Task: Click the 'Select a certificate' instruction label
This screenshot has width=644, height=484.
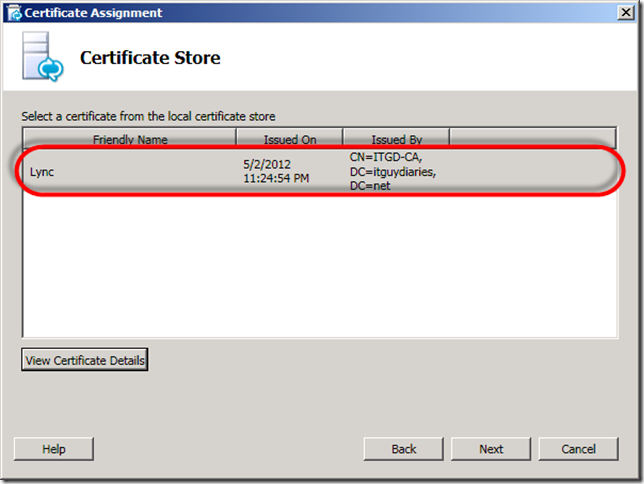Action: (x=148, y=117)
